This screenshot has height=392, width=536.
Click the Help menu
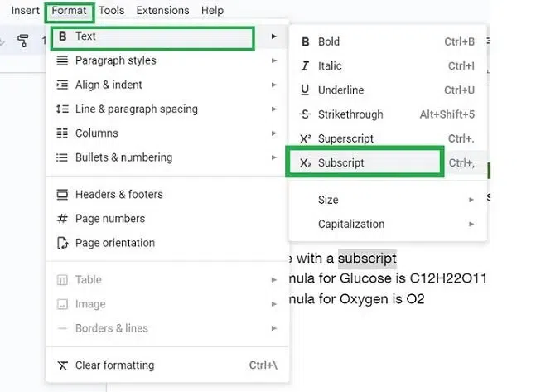pos(212,11)
